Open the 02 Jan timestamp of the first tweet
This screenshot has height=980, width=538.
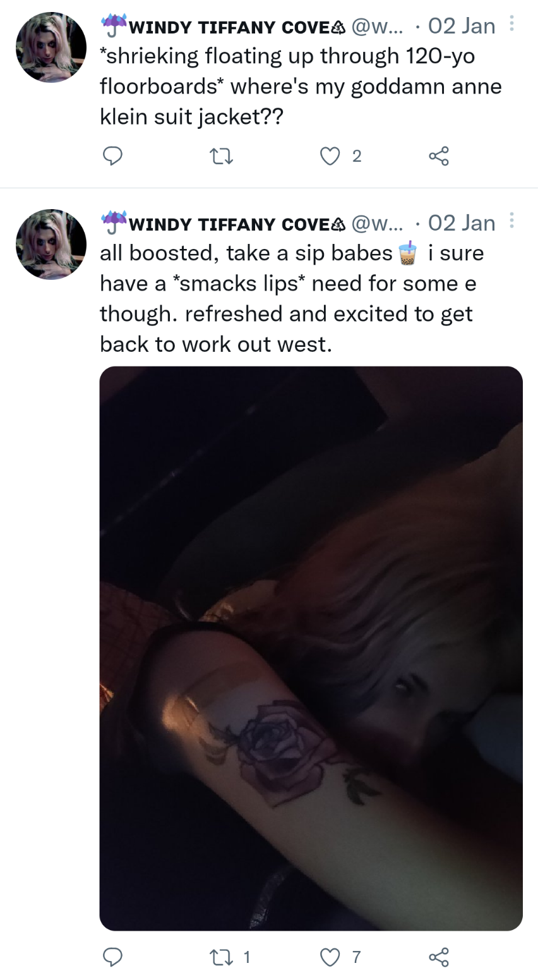coord(462,26)
